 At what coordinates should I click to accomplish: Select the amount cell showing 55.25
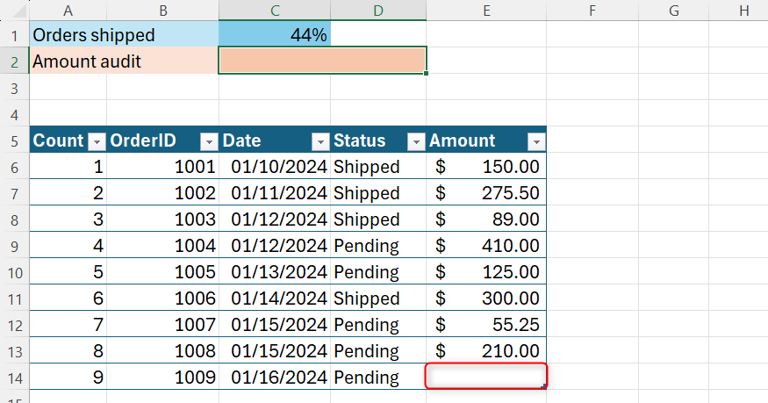point(486,324)
